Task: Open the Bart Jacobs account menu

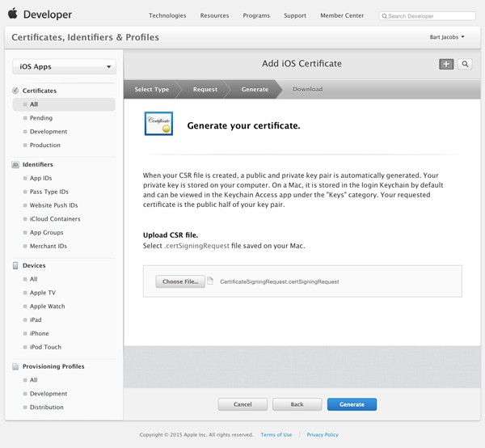Action: click(447, 37)
